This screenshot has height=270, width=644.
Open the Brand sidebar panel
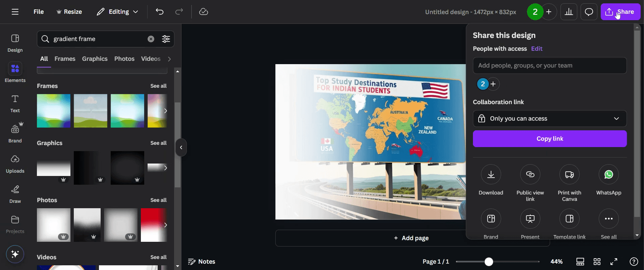15,133
